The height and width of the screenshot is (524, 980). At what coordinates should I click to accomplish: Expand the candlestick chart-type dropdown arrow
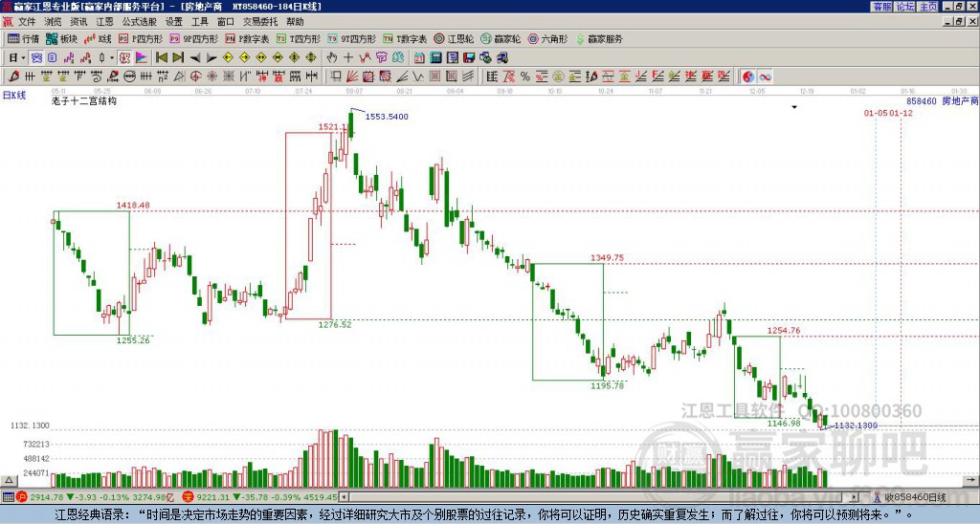click(x=112, y=57)
